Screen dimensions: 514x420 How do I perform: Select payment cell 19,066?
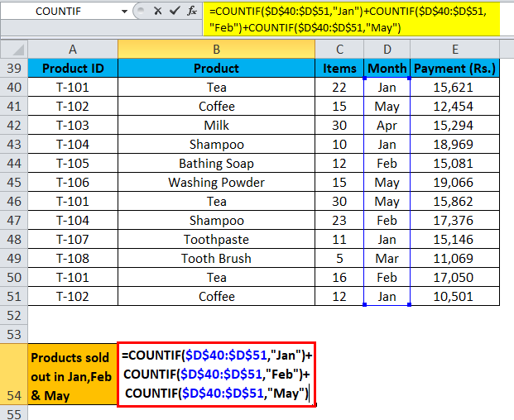click(455, 183)
